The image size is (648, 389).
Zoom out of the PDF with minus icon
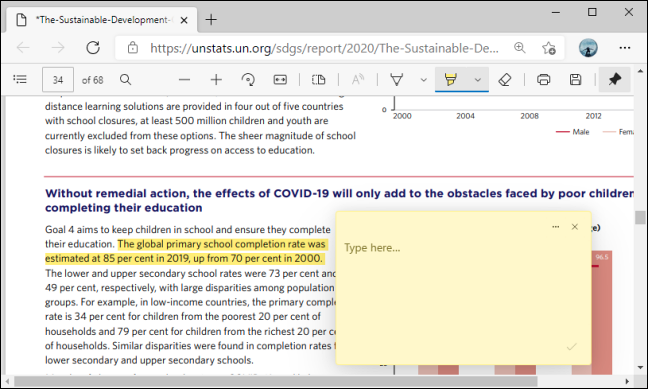184,79
